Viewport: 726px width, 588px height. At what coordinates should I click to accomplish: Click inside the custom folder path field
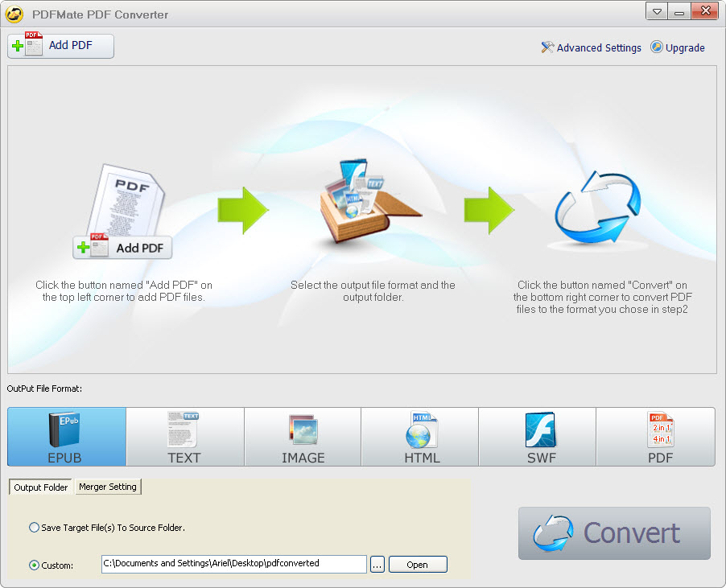[233, 564]
